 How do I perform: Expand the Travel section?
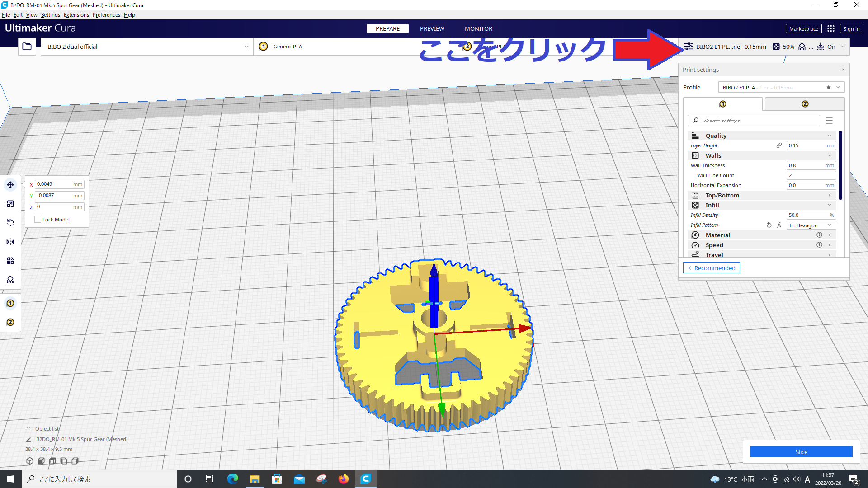tap(762, 255)
